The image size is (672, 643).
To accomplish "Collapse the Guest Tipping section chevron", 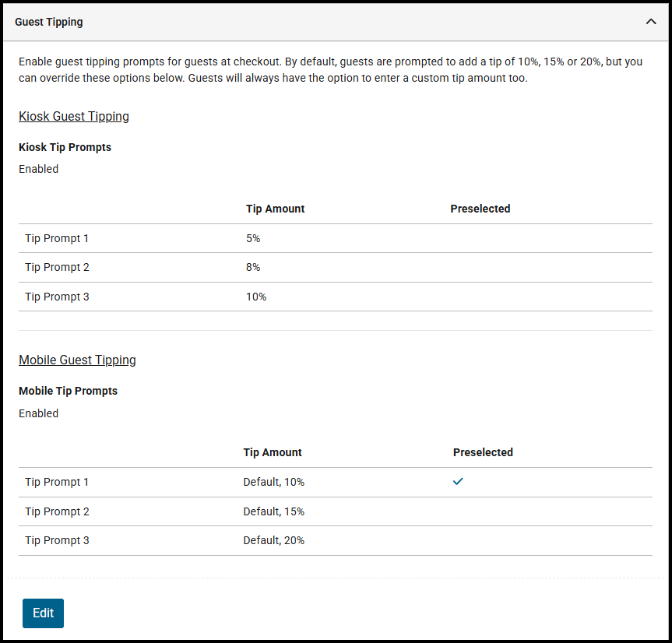I will (x=650, y=22).
